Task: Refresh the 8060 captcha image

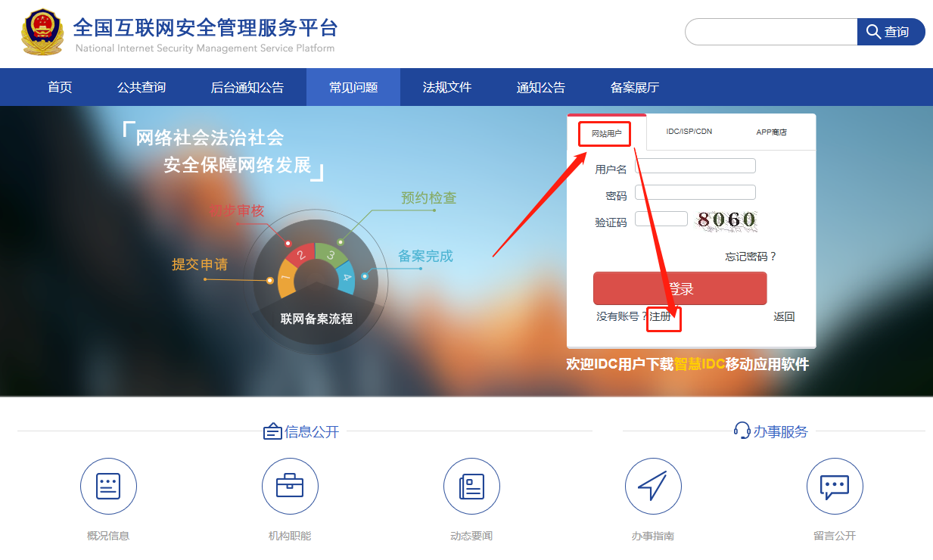Action: 726,220
